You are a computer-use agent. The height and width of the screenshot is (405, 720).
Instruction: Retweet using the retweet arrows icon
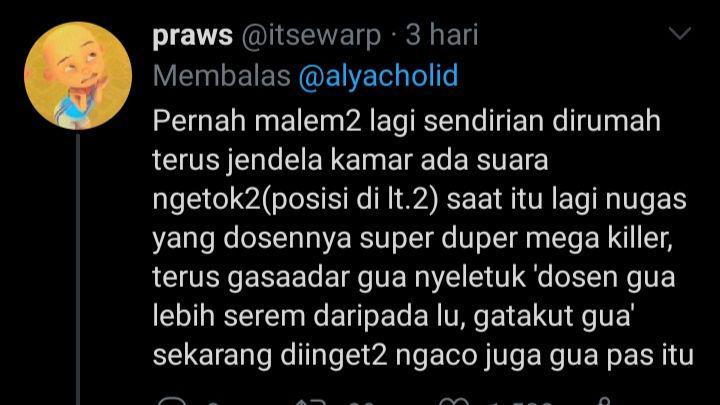[x=311, y=402]
